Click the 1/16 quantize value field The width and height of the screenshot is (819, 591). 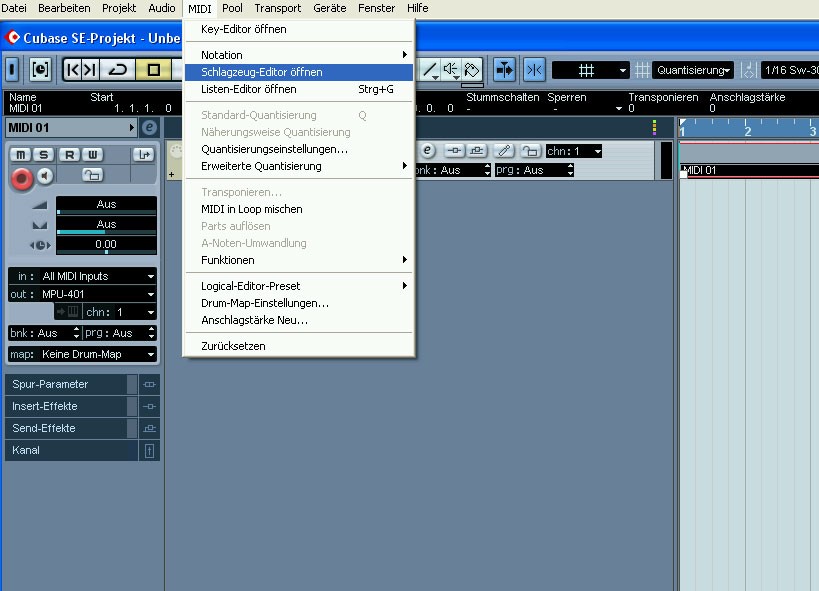coord(790,70)
